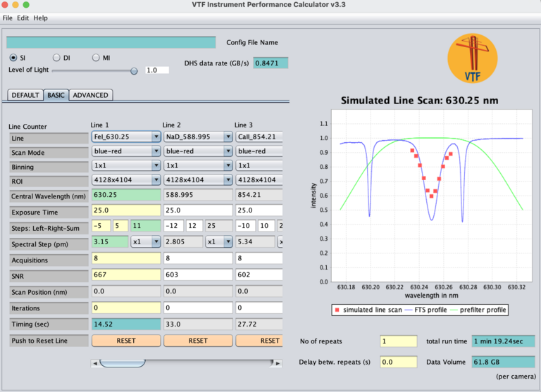
Task: Click the horizontal scrollbar thumb under lines
Action: coord(122,363)
